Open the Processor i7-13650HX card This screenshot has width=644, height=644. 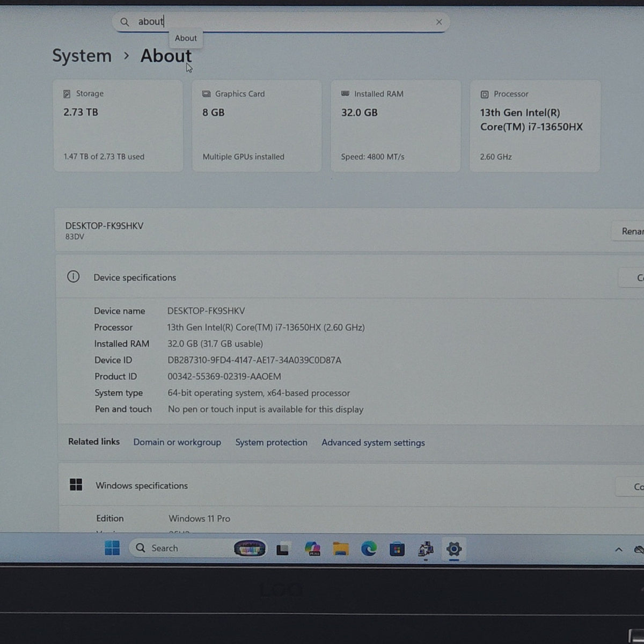[535, 126]
